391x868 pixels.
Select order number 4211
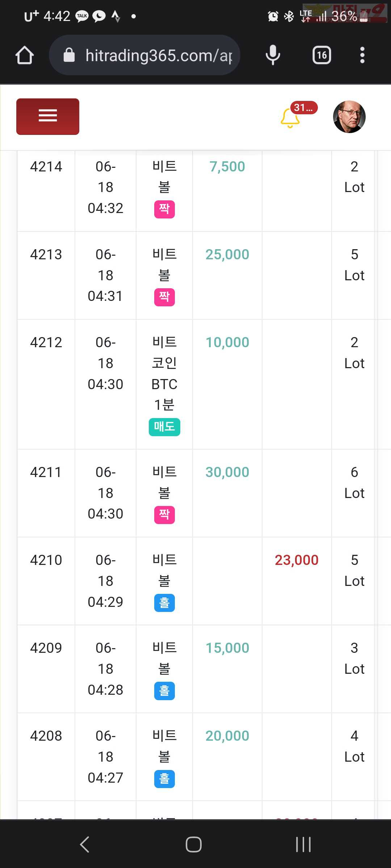click(x=46, y=472)
